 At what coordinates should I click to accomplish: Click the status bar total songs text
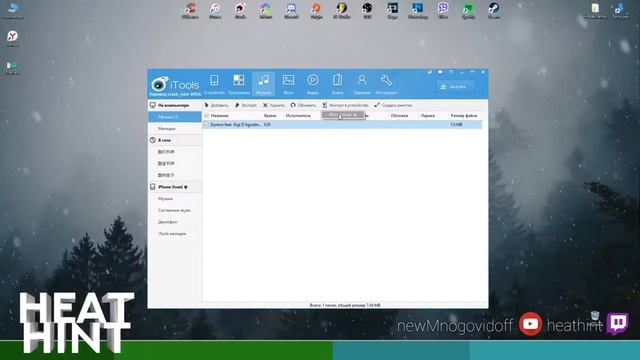(x=345, y=305)
